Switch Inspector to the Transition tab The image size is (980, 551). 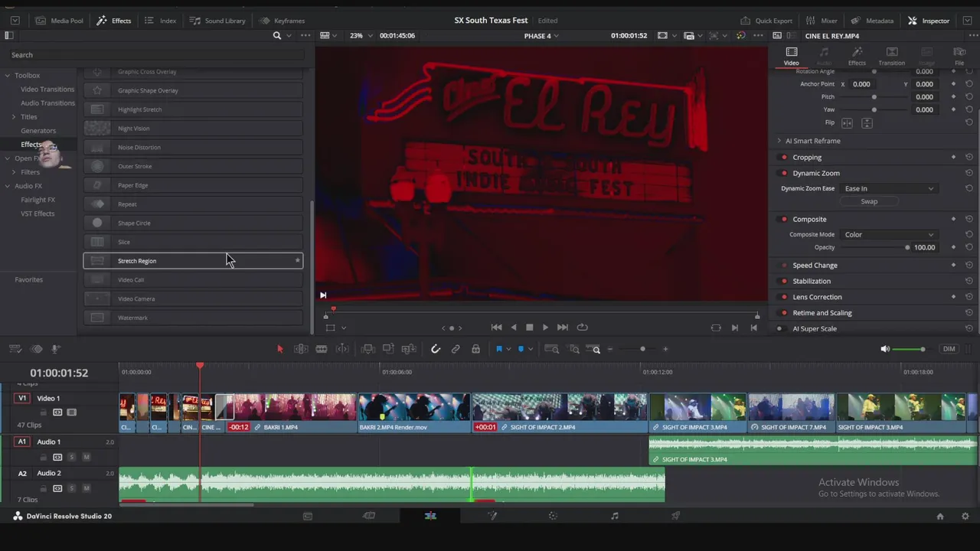click(x=891, y=56)
